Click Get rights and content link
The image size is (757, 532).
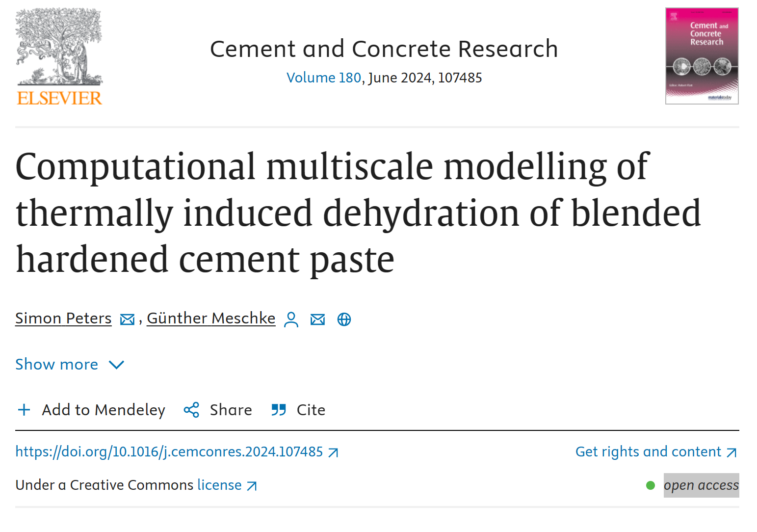649,452
